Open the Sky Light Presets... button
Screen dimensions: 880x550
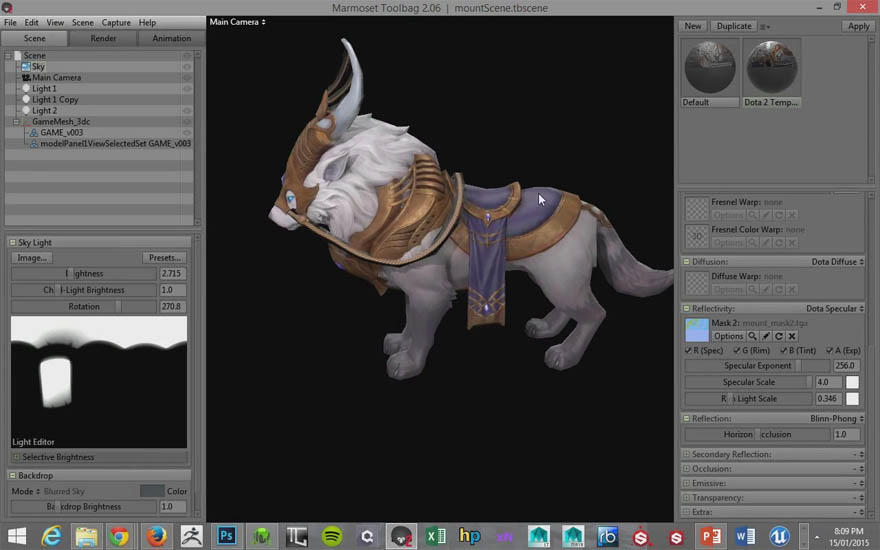164,258
